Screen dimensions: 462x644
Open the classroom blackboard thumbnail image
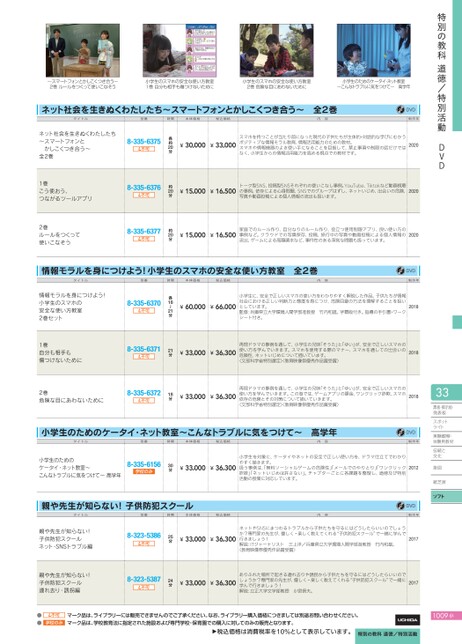83,51
